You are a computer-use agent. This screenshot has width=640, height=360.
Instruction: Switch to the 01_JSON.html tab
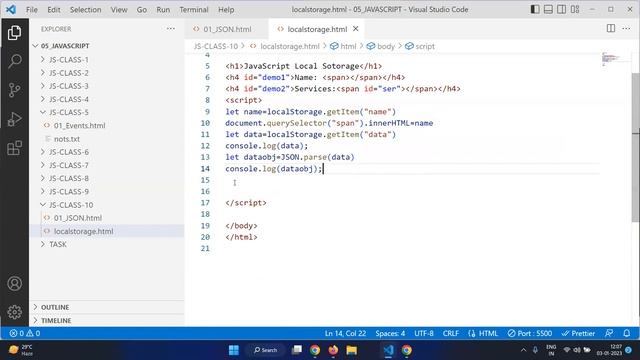click(x=227, y=29)
